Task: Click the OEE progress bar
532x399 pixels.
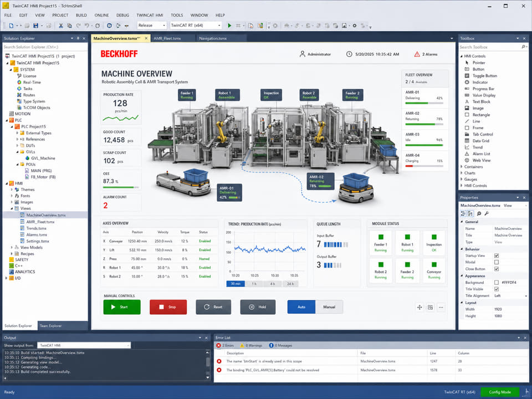Action: point(121,187)
